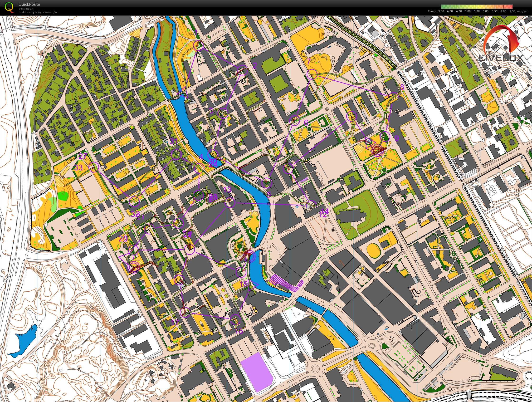Screen dimensions: 532x402
Task: Click the QuickRoute Q logo
Action: pos(9,7)
